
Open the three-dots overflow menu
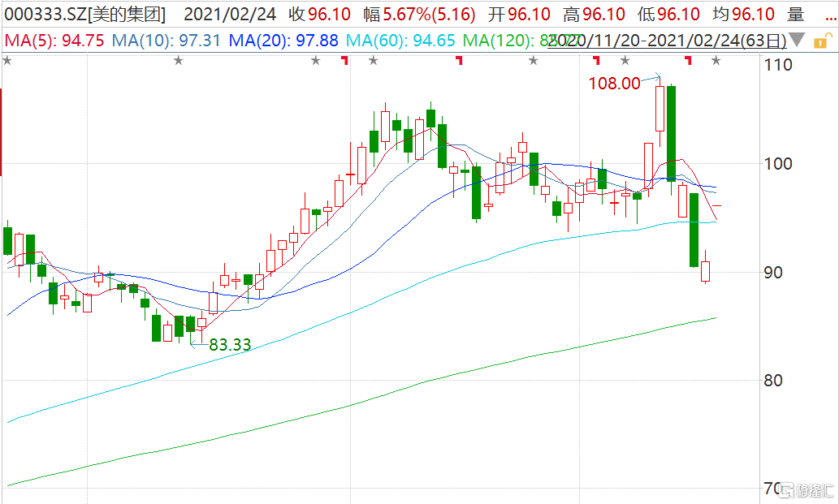coord(831,19)
